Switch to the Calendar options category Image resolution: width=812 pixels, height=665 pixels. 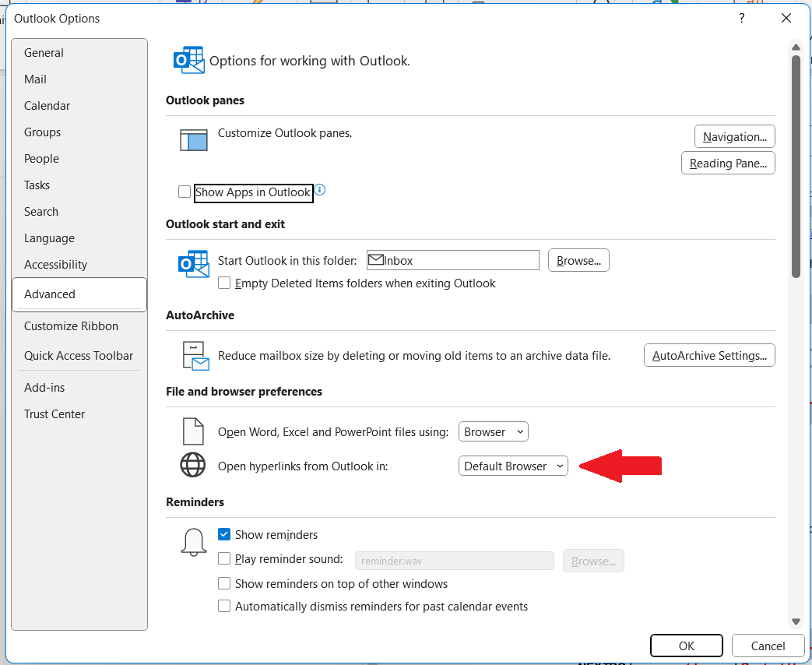coord(79,106)
